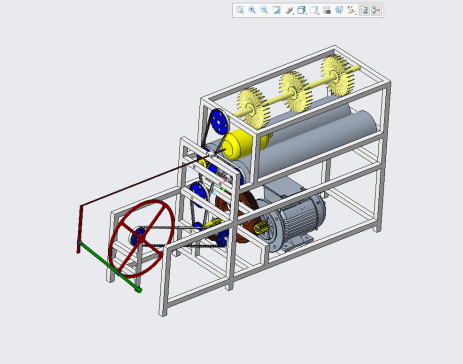
Task: Click the Repaint screen icon
Action: tap(277, 10)
